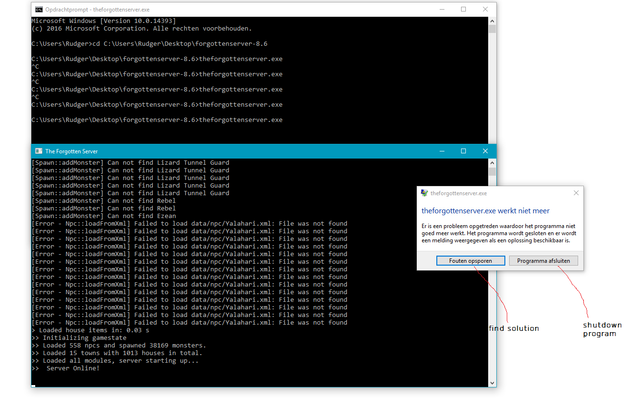Click the Forgotten Server window title icon
640x408 pixels.
[x=39, y=151]
